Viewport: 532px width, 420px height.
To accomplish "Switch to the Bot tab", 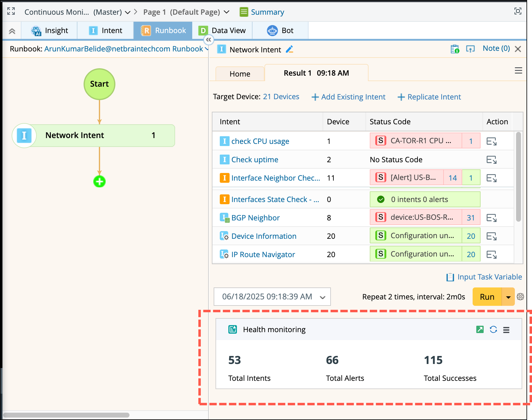I will pyautogui.click(x=280, y=31).
